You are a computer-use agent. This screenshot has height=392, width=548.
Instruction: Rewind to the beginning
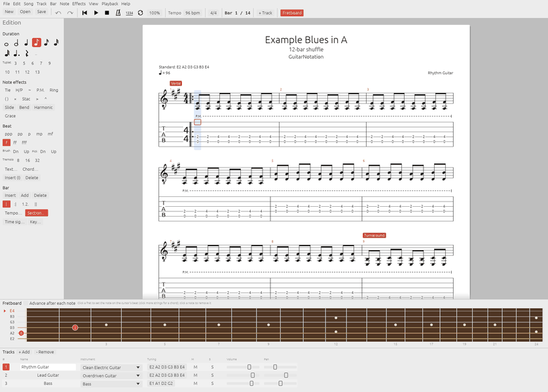pyautogui.click(x=84, y=13)
